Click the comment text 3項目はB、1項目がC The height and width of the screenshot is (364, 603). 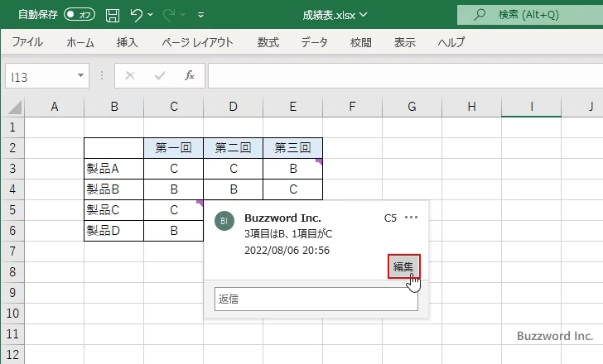[x=288, y=234]
